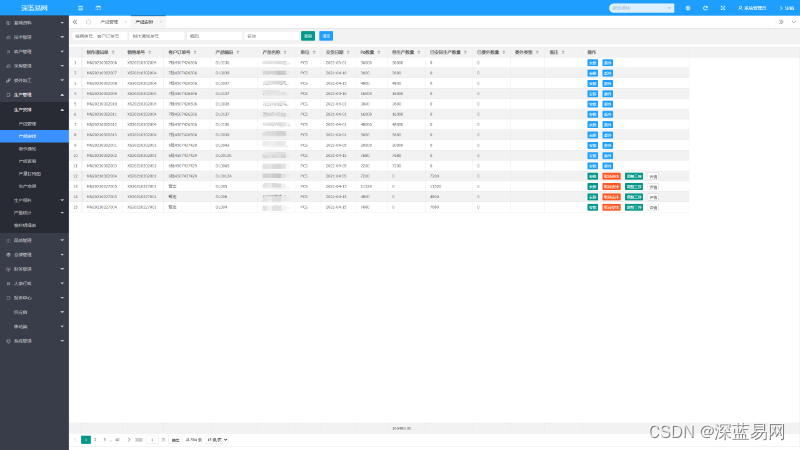Image resolution: width=800 pixels, height=450 pixels.
Task: Open the highlighted blue sidebar submenu item
Action: click(34, 136)
